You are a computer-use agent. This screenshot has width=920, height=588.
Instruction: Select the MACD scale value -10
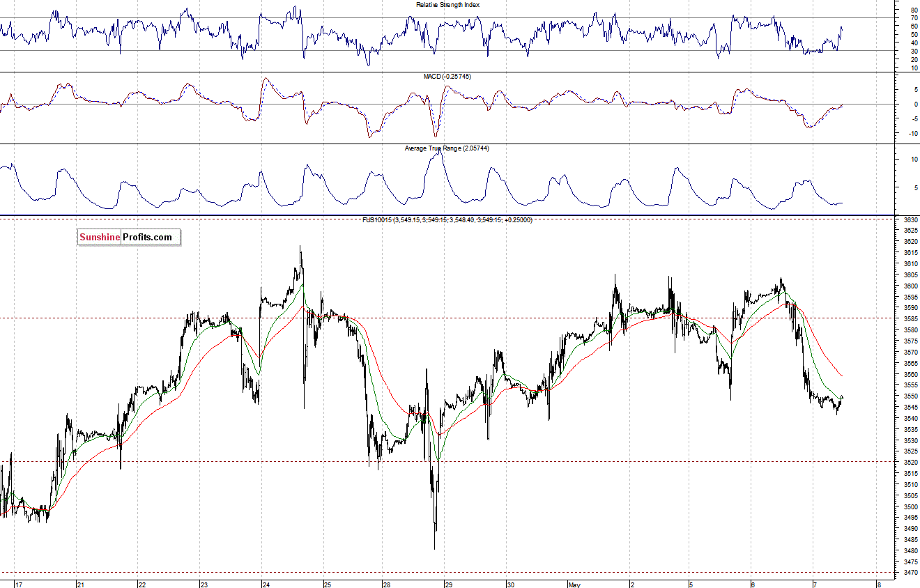click(x=913, y=134)
